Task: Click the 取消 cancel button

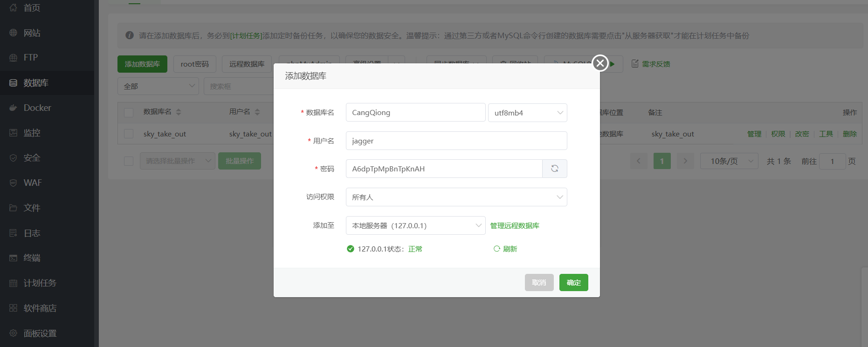Action: 539,282
